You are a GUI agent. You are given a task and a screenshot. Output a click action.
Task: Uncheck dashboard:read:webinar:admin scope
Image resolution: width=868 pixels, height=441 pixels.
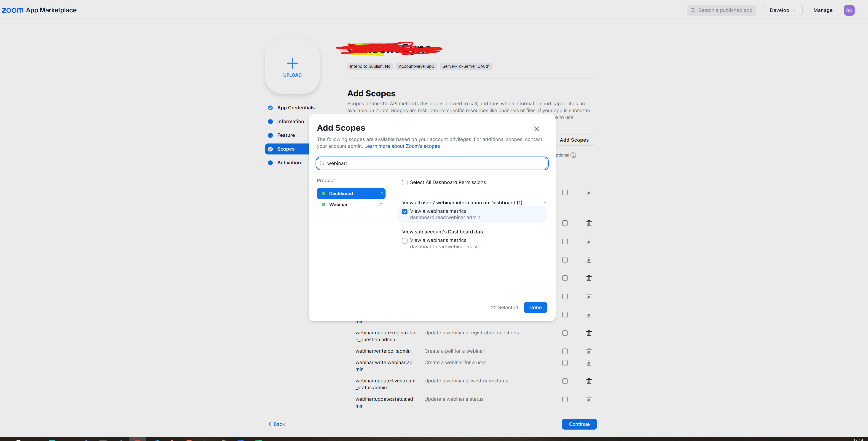point(405,212)
